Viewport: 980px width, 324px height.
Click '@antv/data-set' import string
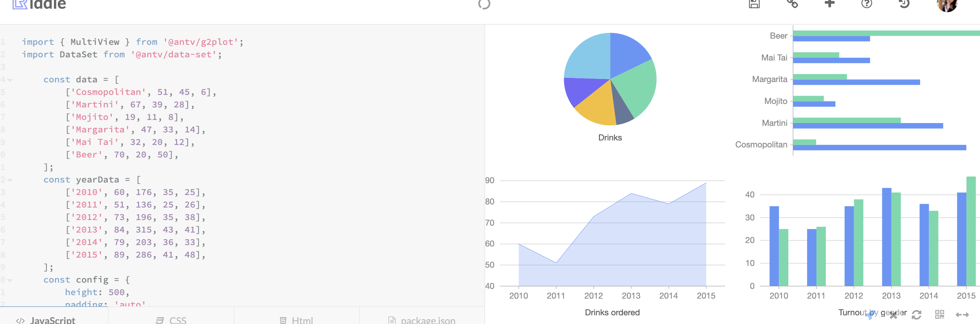tap(174, 55)
